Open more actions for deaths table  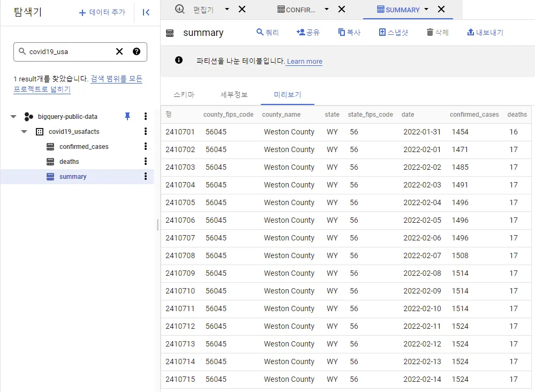pyautogui.click(x=146, y=161)
